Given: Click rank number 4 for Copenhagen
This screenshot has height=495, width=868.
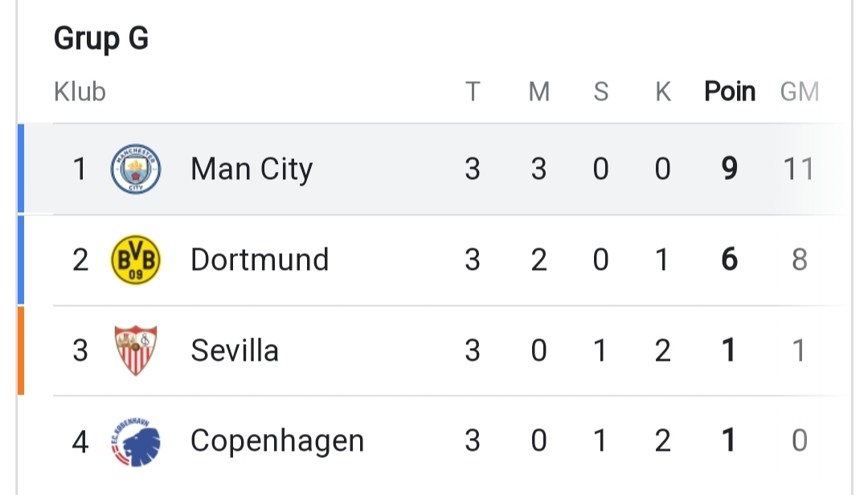Looking at the screenshot, I should click(80, 442).
